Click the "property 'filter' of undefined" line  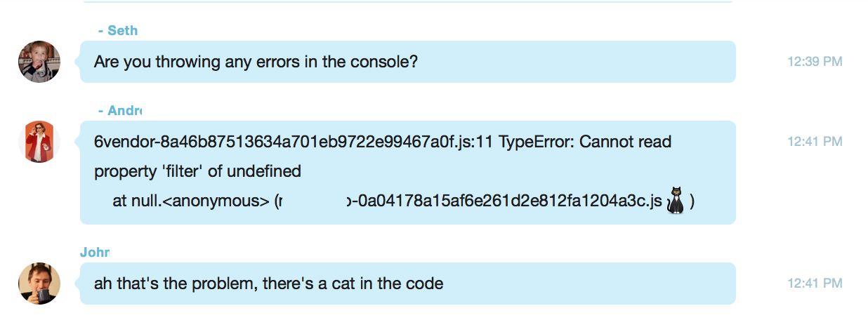point(197,171)
